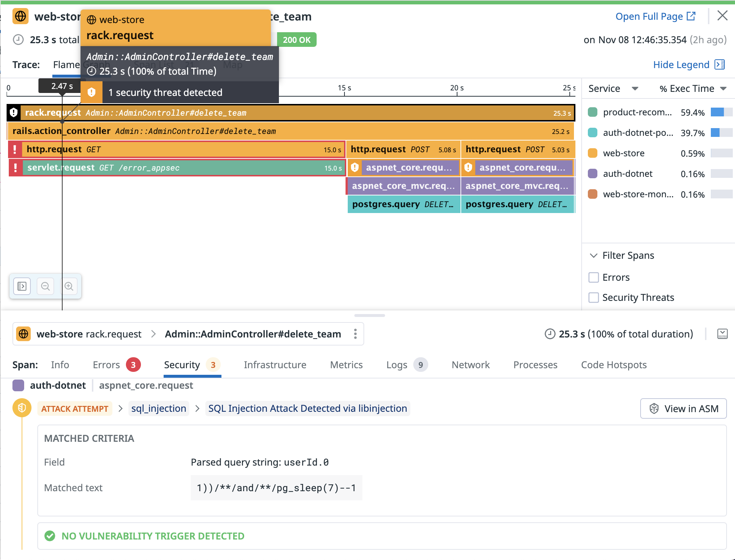Collapse the Filter Spans section
The height and width of the screenshot is (560, 735).
[594, 255]
